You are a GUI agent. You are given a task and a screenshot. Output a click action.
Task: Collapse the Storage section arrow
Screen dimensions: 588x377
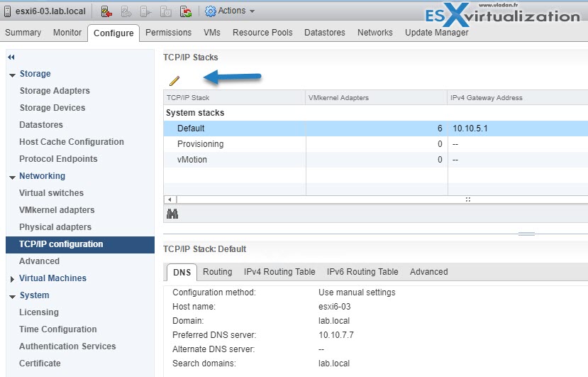[x=12, y=75]
